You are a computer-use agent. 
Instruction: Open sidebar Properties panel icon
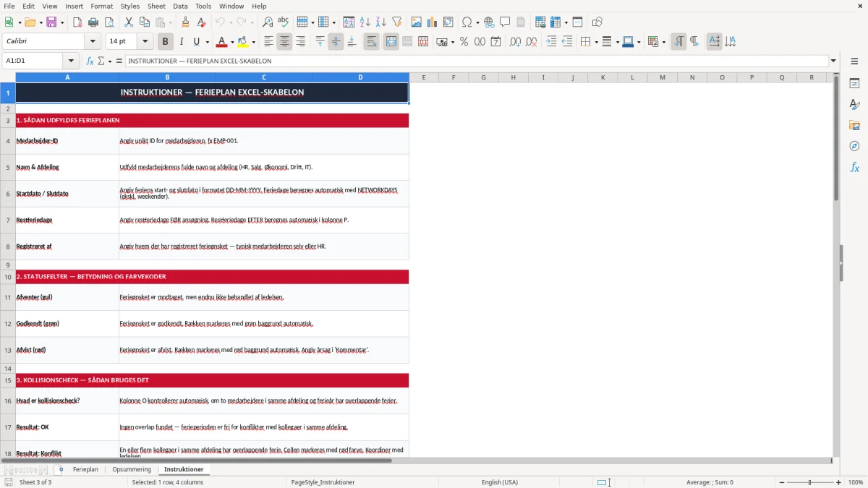click(x=854, y=84)
